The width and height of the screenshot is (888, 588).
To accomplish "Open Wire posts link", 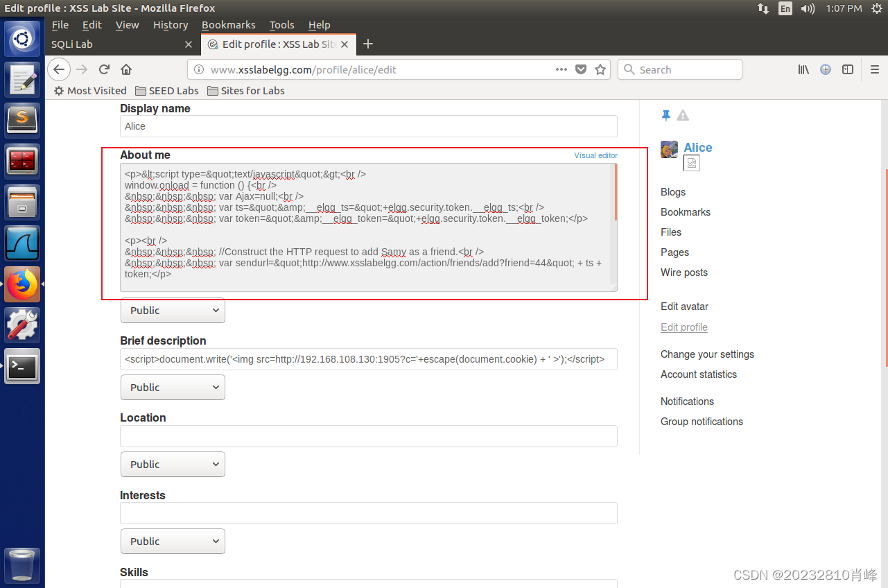I will tap(684, 273).
